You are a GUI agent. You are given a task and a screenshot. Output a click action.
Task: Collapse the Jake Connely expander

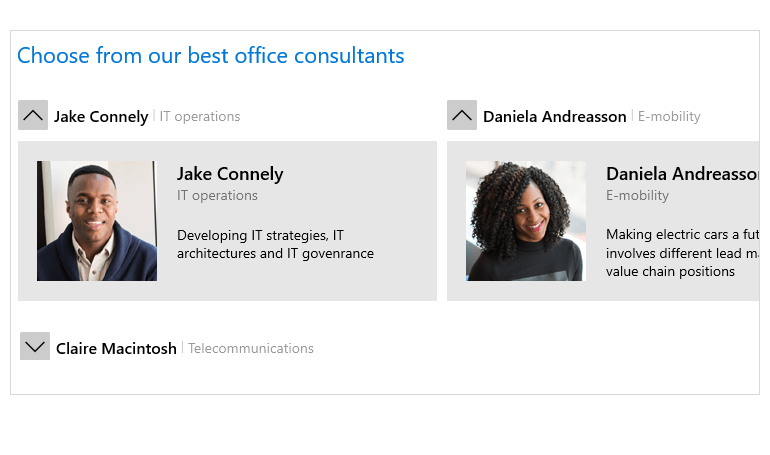(x=33, y=115)
